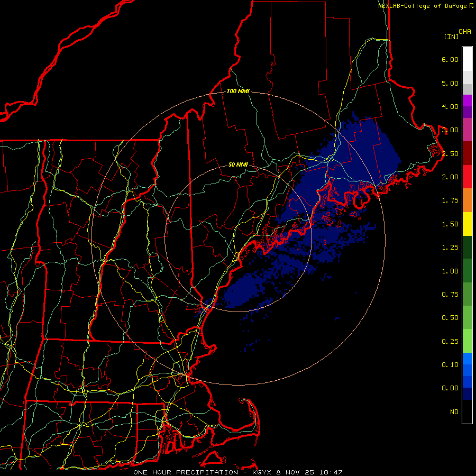Pick the bright purple legend swatch
The image size is (476, 476).
[467, 100]
